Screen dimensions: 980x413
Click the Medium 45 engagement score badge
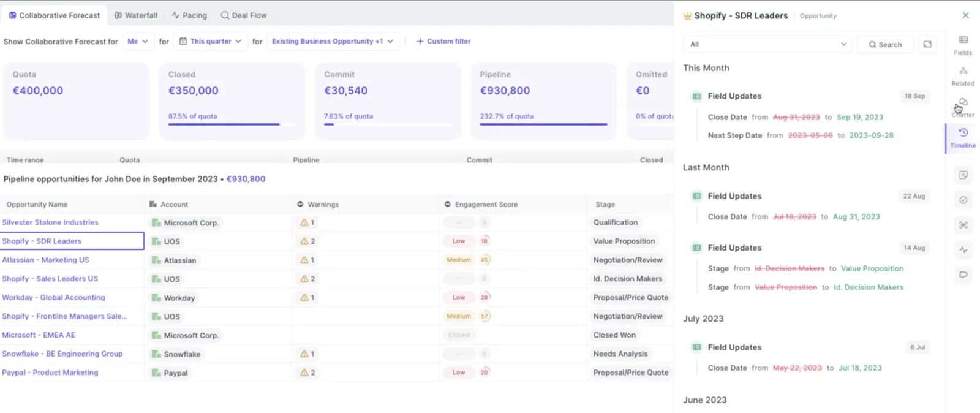pyautogui.click(x=468, y=260)
